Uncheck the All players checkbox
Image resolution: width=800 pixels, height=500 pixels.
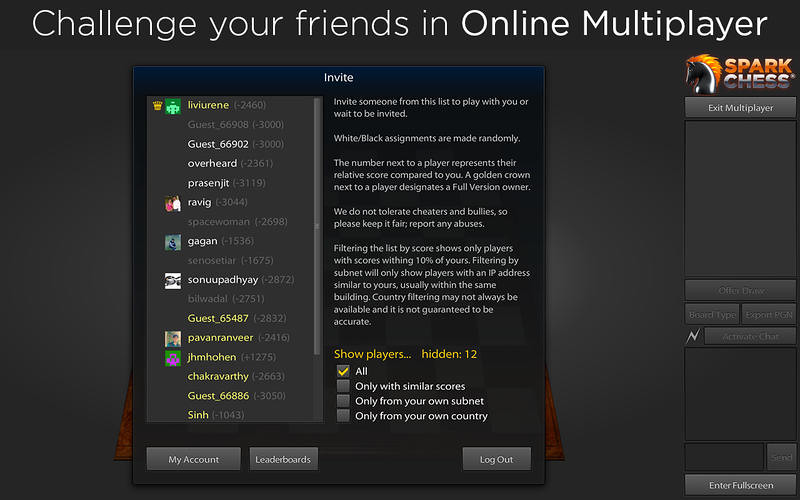coord(344,371)
